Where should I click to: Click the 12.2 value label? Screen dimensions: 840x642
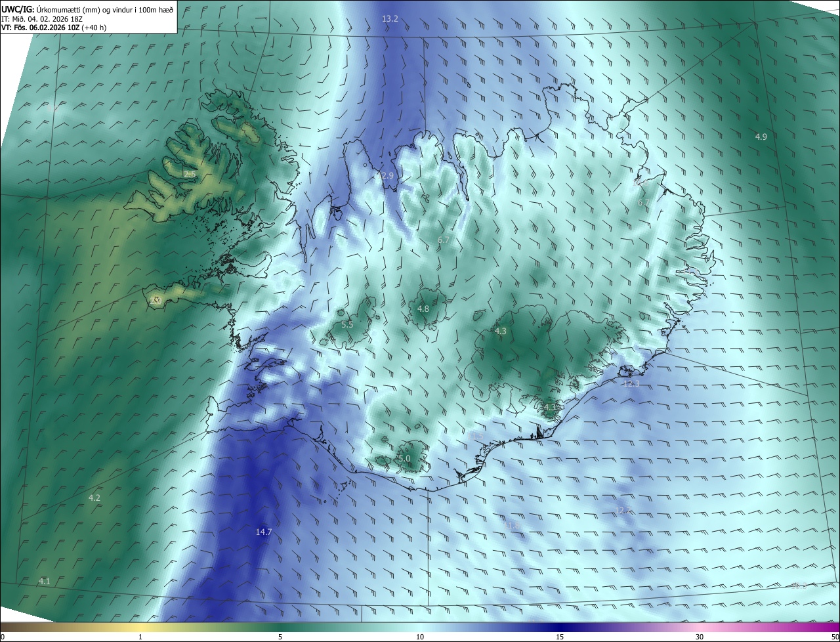coord(622,511)
